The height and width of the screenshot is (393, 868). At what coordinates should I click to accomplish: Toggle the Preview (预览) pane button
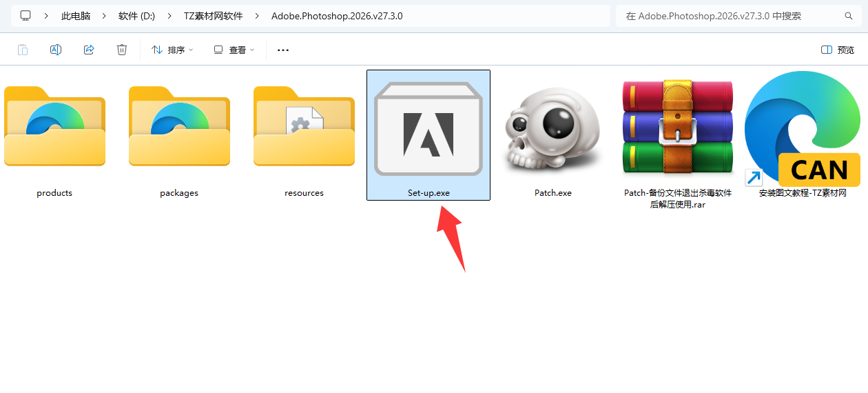838,50
